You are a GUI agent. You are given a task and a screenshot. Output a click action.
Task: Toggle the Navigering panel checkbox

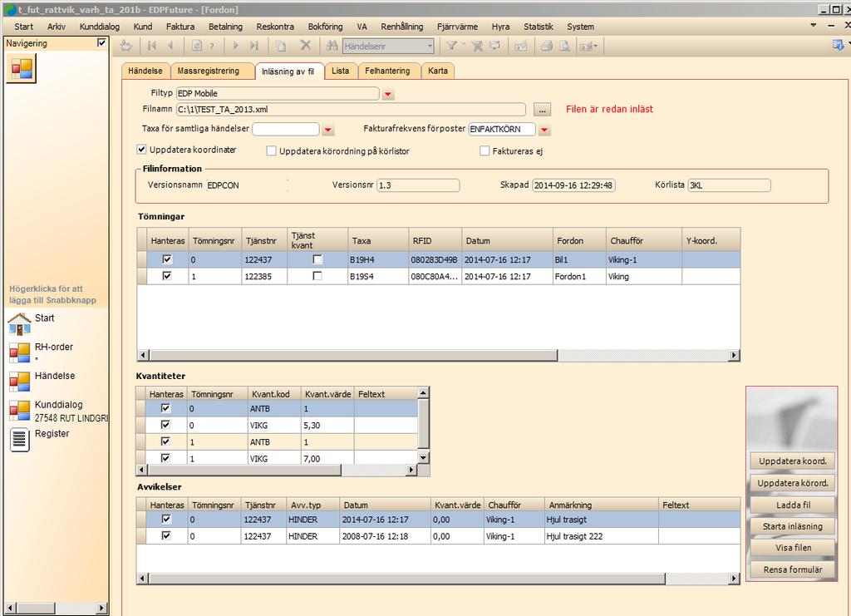click(101, 42)
